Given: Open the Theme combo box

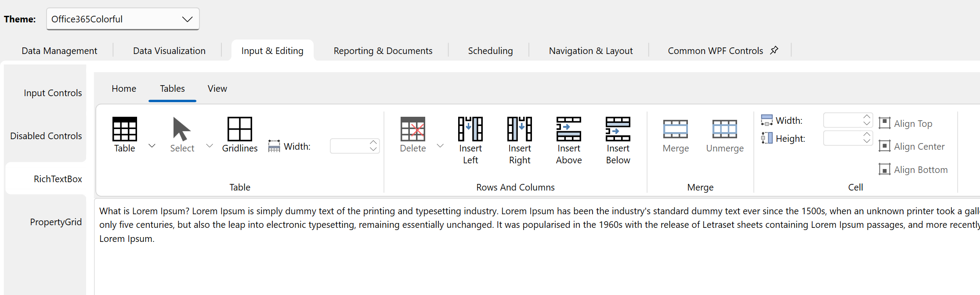Looking at the screenshot, I should click(123, 19).
